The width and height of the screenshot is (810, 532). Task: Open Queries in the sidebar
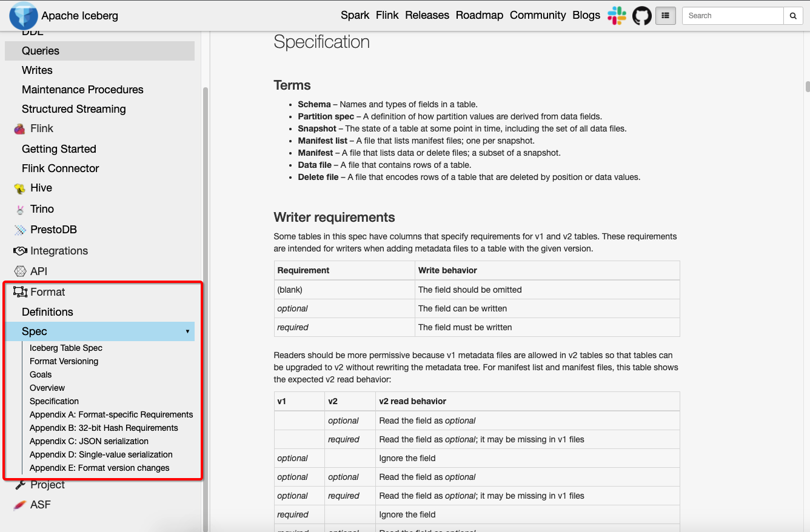[x=99, y=51]
